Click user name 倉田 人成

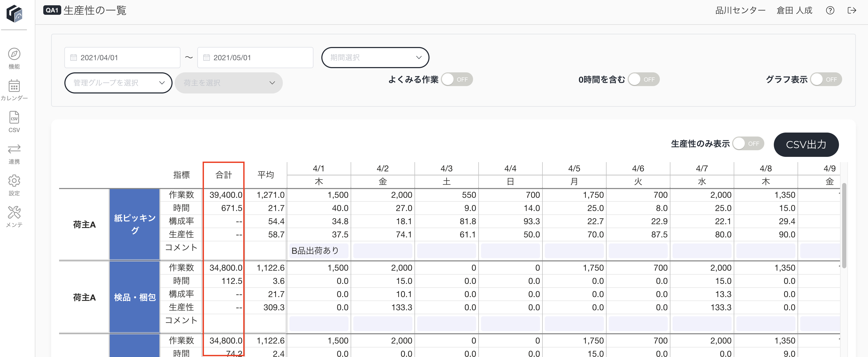tap(794, 11)
